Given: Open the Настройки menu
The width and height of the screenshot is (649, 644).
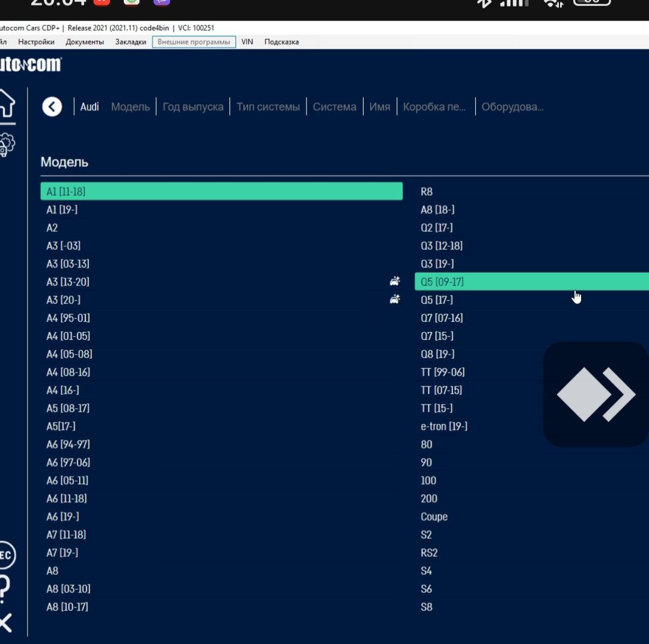Looking at the screenshot, I should 36,42.
